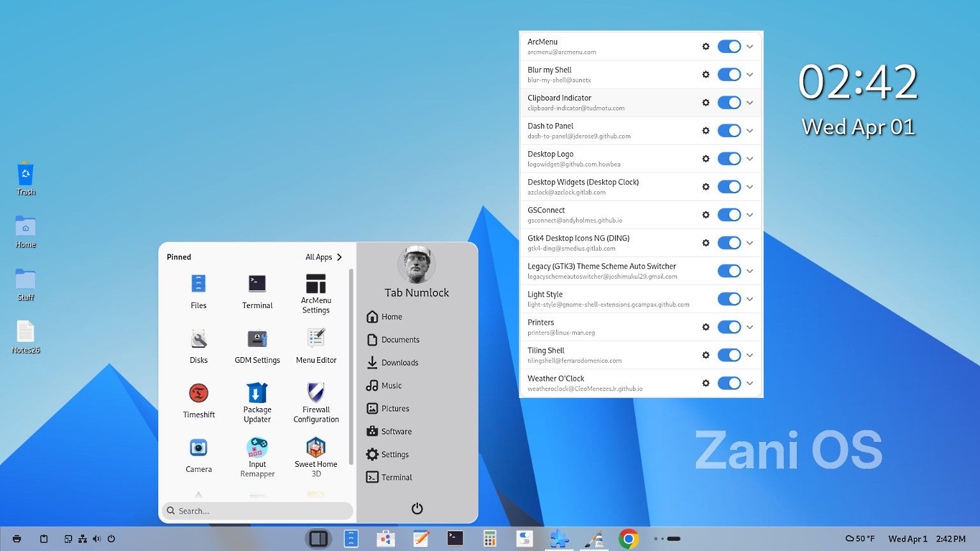The height and width of the screenshot is (551, 980).
Task: Expand Printers extension chevron
Action: click(x=750, y=327)
